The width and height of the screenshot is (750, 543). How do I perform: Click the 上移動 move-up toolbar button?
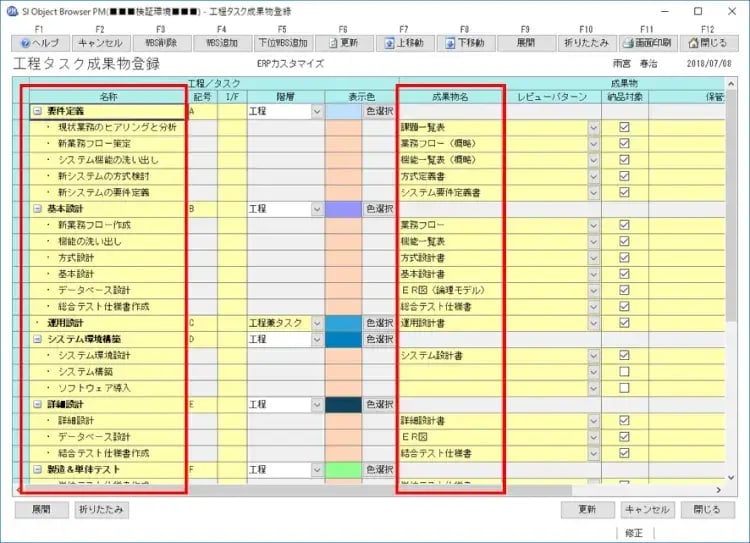405,43
